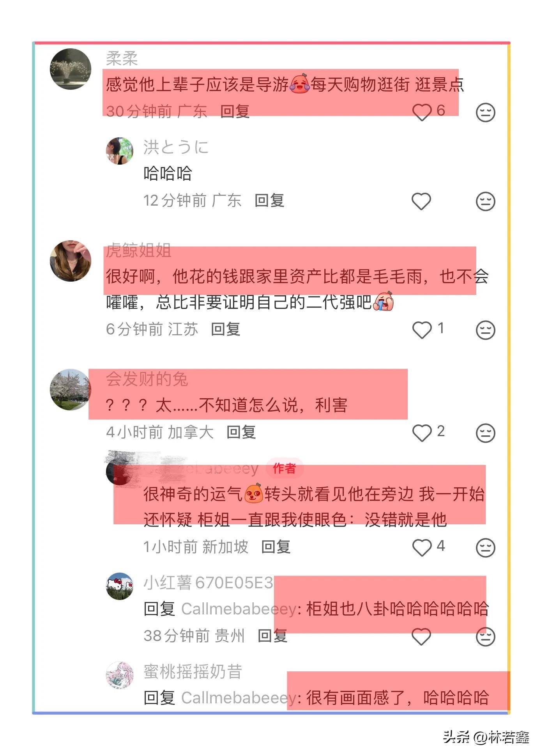541x756 pixels.
Task: Like 洪とうに's 哈哈哈 reply
Action: pos(421,201)
